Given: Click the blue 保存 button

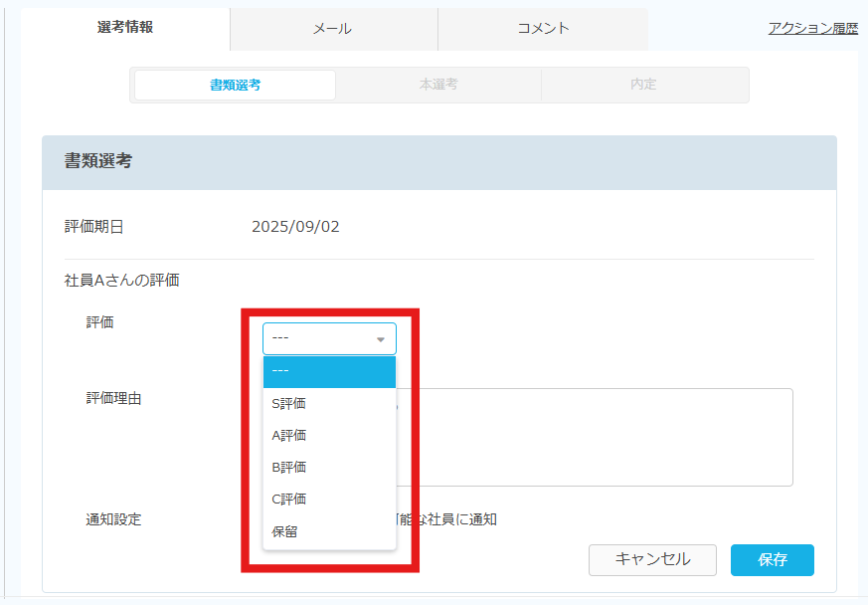Looking at the screenshot, I should point(772,559).
